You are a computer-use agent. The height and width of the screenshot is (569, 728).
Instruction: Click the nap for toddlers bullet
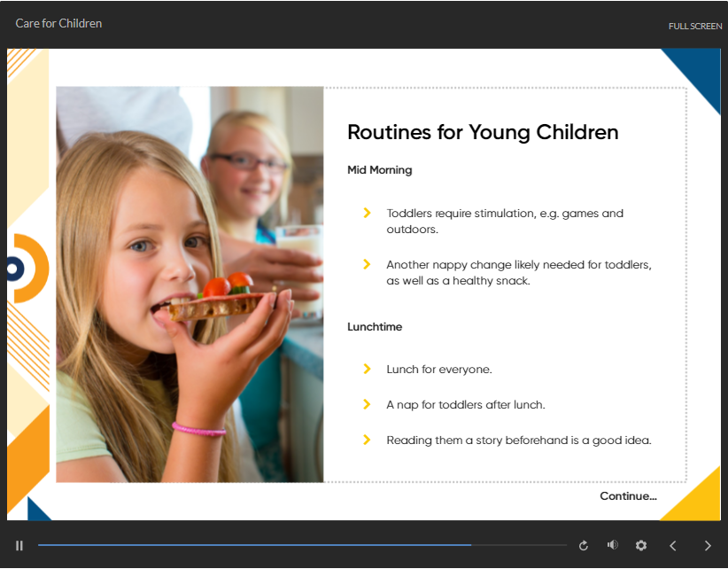466,404
